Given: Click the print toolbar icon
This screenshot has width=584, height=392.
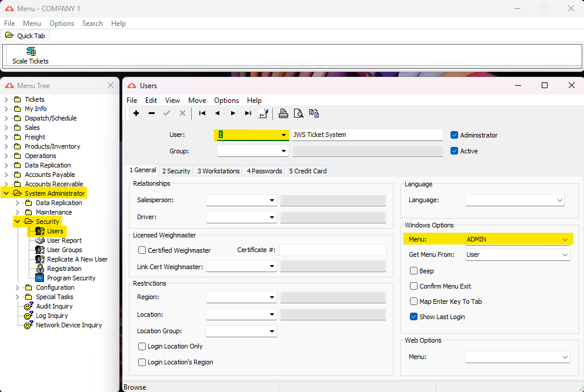Looking at the screenshot, I should pos(283,113).
